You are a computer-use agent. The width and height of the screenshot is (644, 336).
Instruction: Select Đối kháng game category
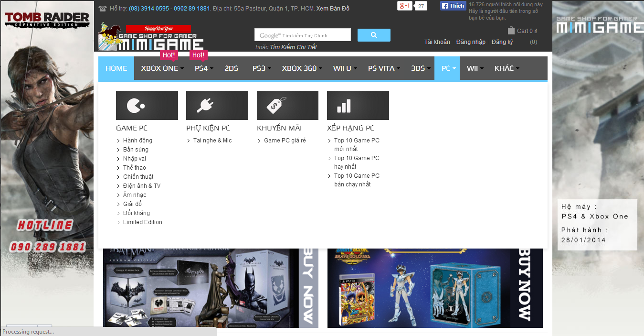(x=137, y=213)
